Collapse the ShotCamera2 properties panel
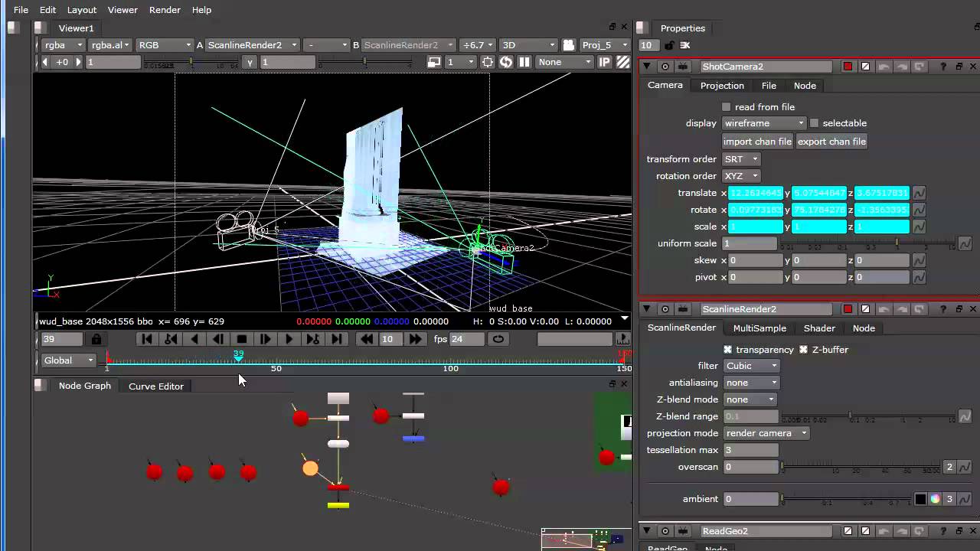The width and height of the screenshot is (980, 551). (x=648, y=67)
